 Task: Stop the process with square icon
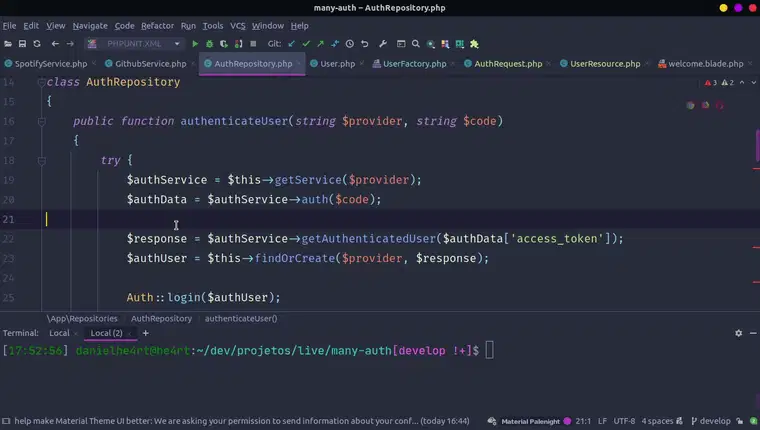tap(253, 44)
